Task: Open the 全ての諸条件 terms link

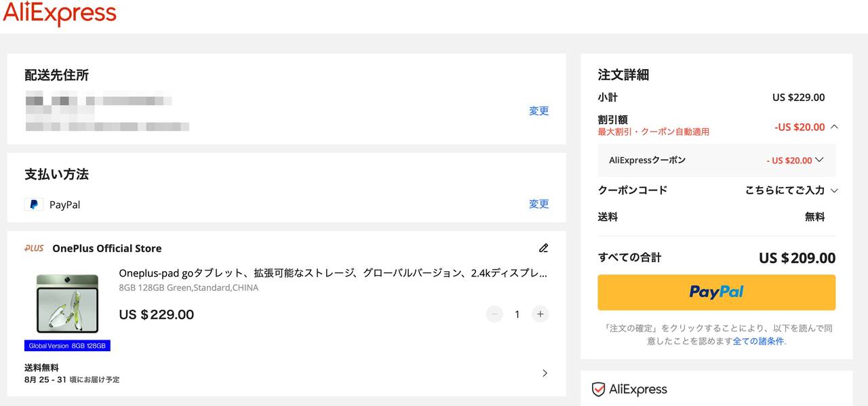Action: pos(758,341)
